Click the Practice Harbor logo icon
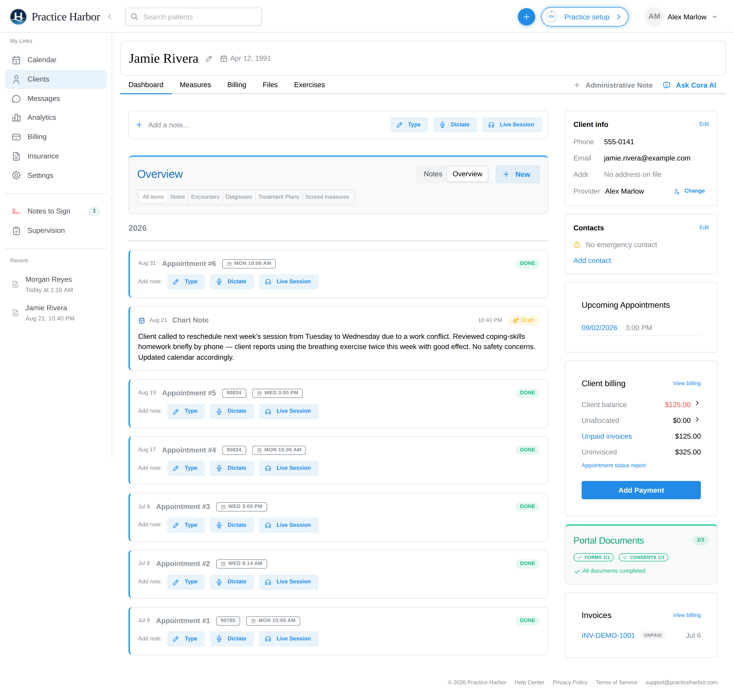The width and height of the screenshot is (734, 700). click(18, 17)
